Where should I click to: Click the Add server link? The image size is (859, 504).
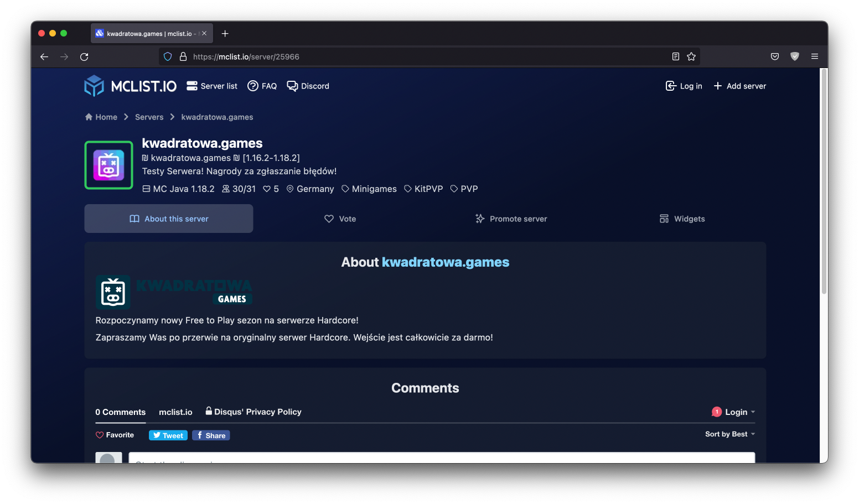tap(740, 86)
